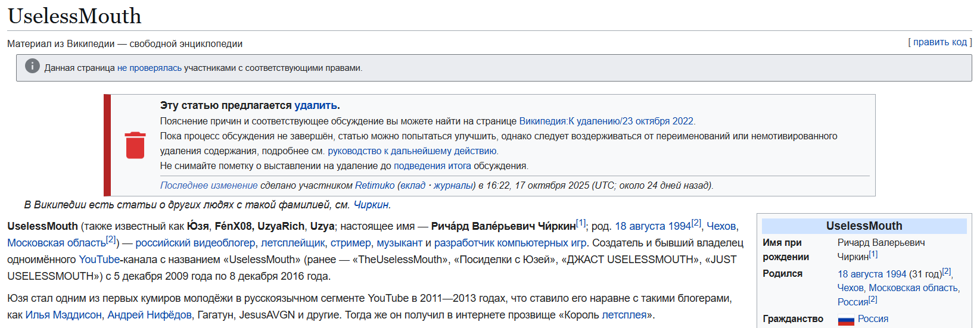980x328 pixels.
Task: Open the 'править код' edit link
Action: tap(939, 42)
